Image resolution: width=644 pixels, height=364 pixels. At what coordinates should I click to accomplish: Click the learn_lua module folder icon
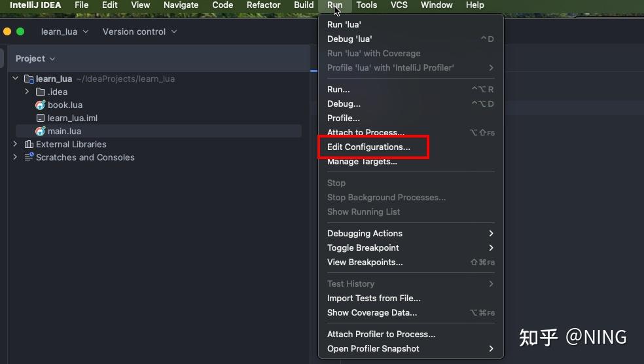tap(29, 79)
